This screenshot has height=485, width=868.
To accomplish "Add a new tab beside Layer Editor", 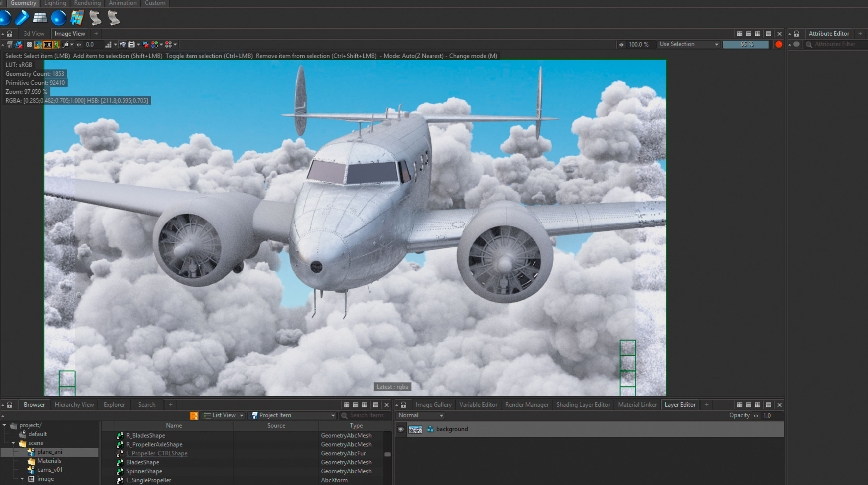I will [x=706, y=405].
